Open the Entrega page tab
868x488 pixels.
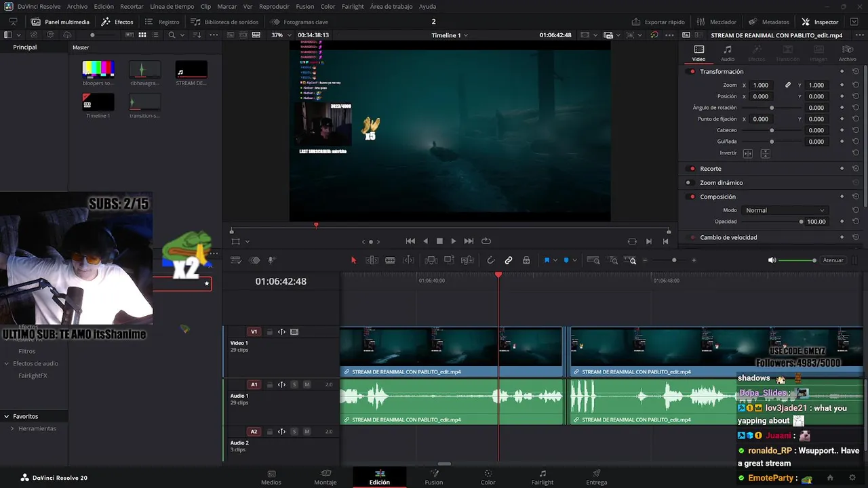pos(597,477)
